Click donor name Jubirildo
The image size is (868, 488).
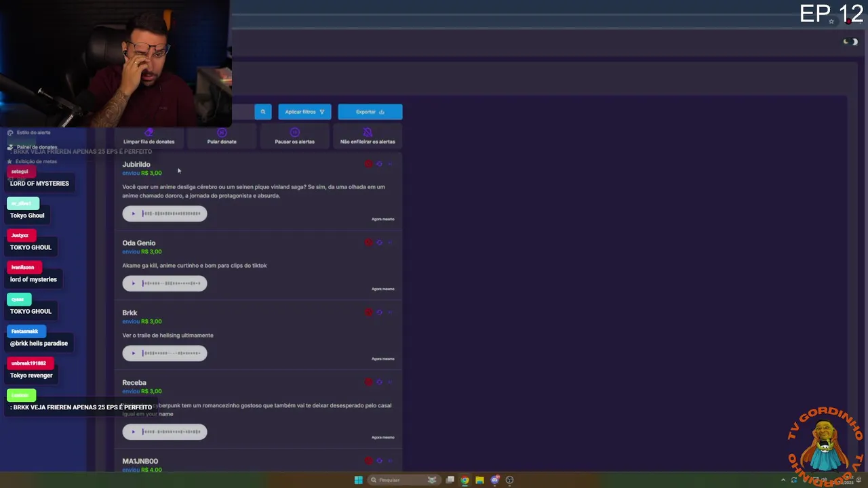(x=136, y=164)
